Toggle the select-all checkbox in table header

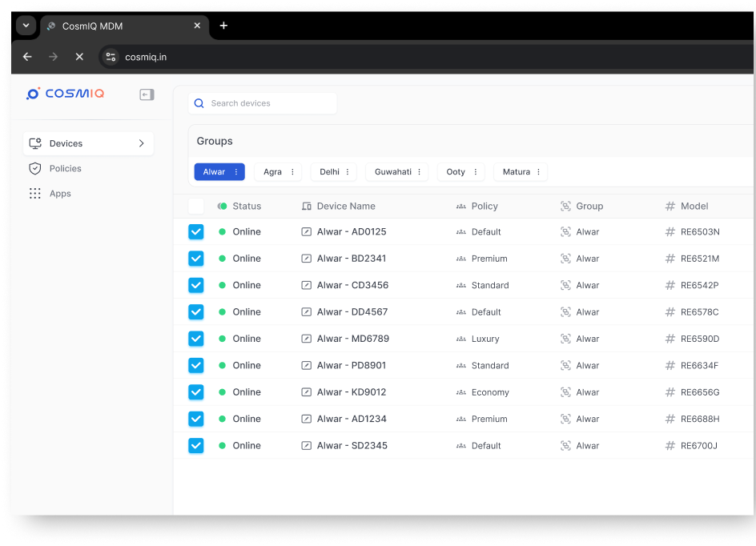[196, 206]
